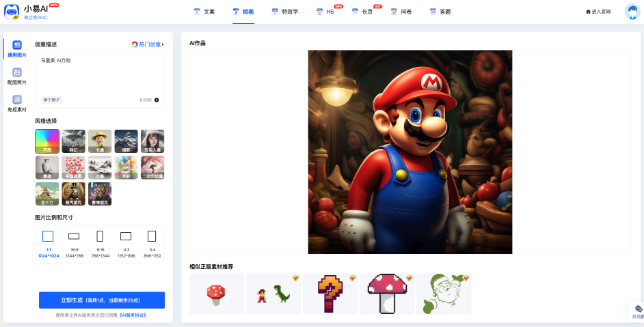Screen dimensions: 644x327
Task: Click the 立即生成 button
Action: 102,300
